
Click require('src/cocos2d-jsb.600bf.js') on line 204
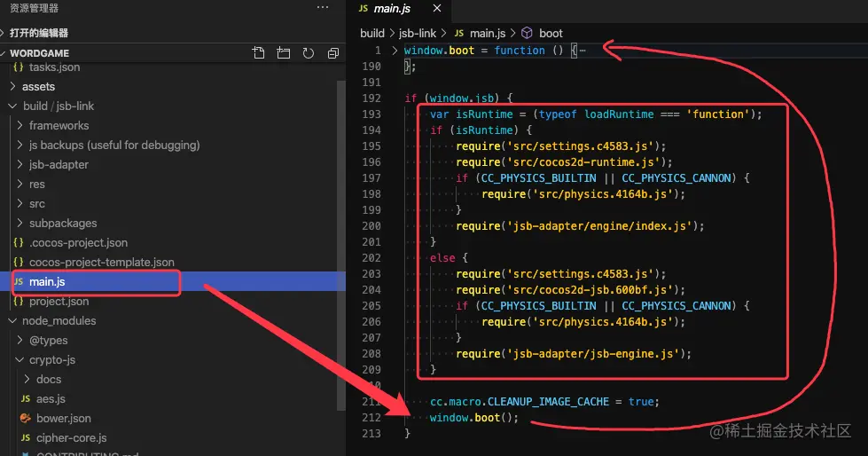[570, 290]
